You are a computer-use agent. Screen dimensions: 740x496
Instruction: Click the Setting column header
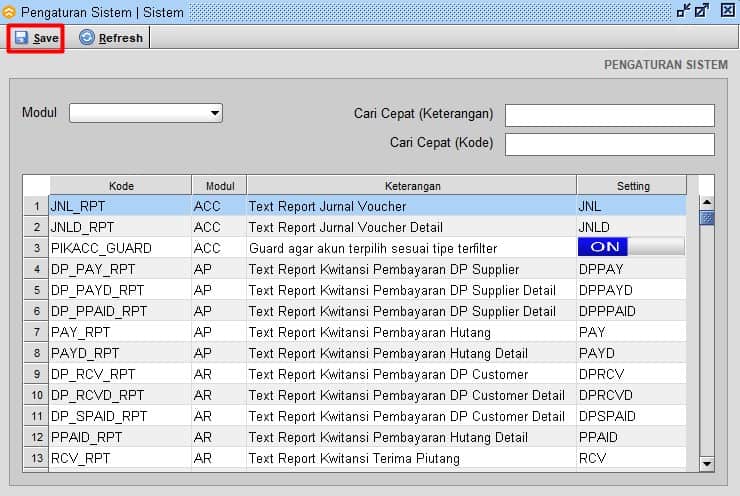632,186
